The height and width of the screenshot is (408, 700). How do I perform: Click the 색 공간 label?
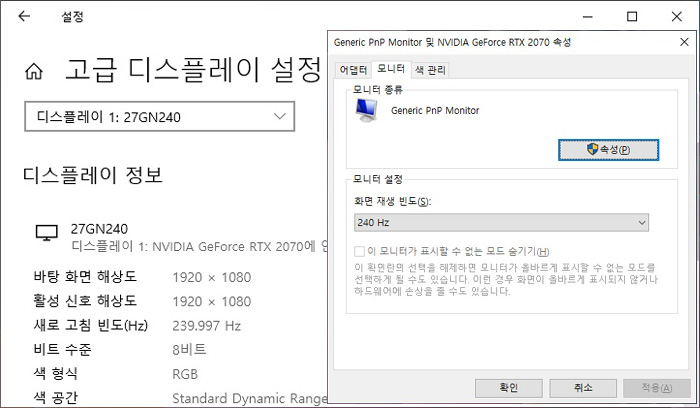coord(56,398)
